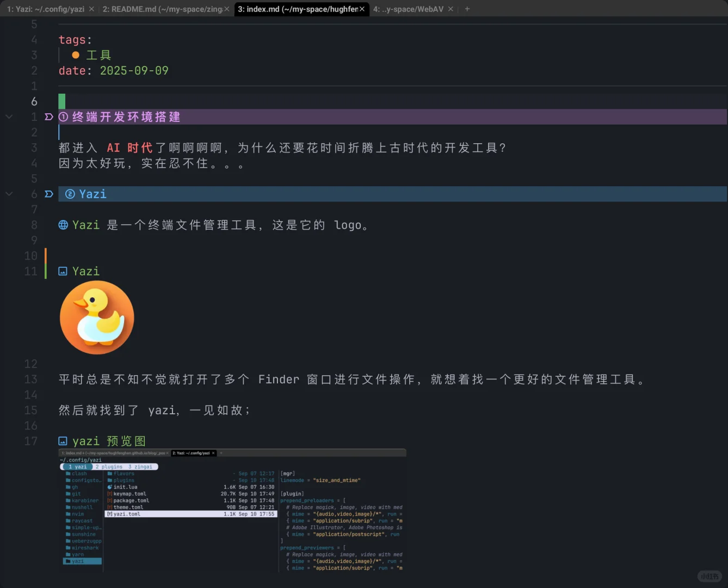This screenshot has height=588, width=728.
Task: Open a new tab with the + button
Action: [467, 9]
